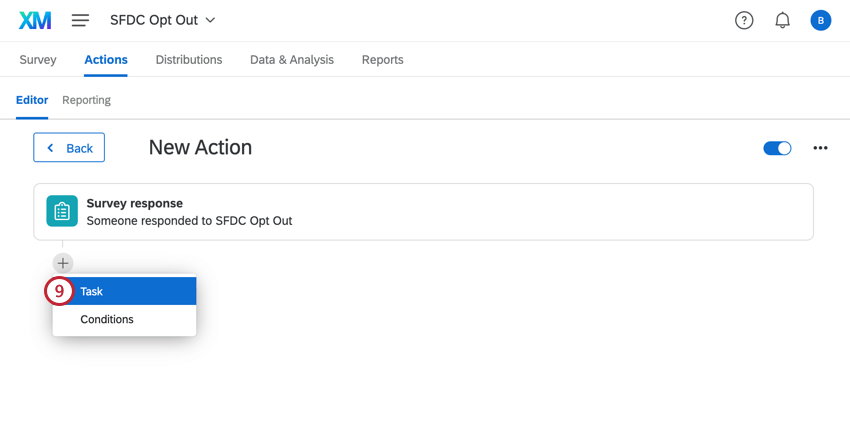Open the user account avatar
This screenshot has height=426, width=850.
pyautogui.click(x=820, y=20)
